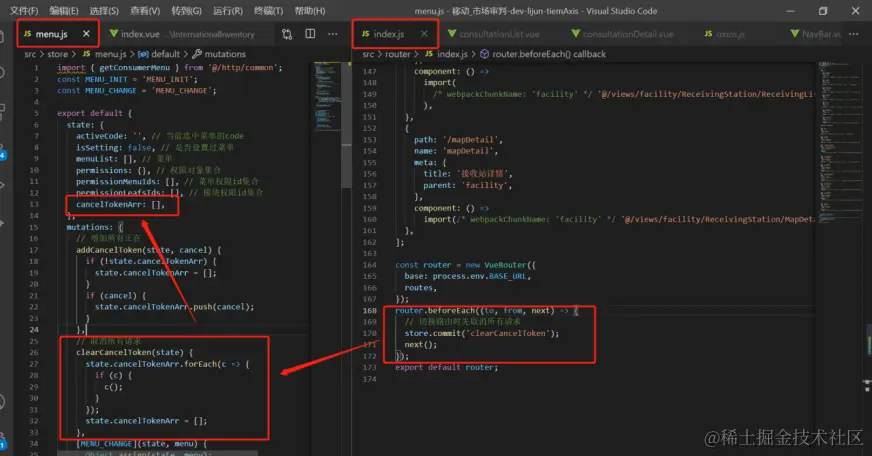Switch to the index.vue tab
The width and height of the screenshot is (872, 456).
click(x=182, y=34)
